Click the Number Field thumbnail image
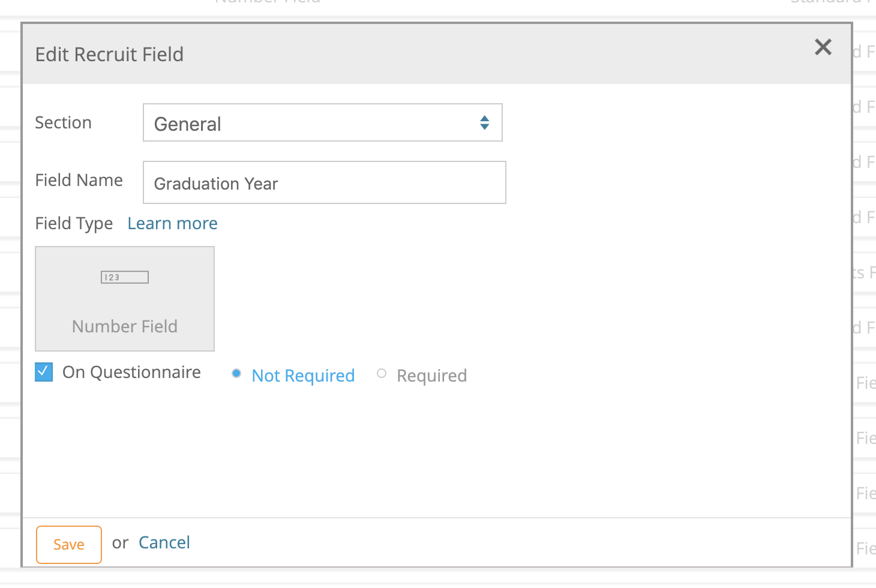This screenshot has width=876, height=588. [125, 298]
